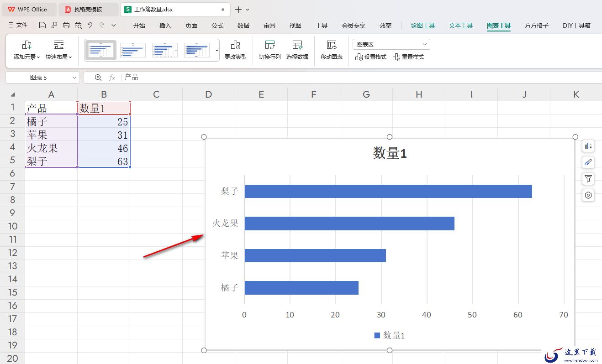Click the Save icon in quick access toolbar

[x=42, y=26]
